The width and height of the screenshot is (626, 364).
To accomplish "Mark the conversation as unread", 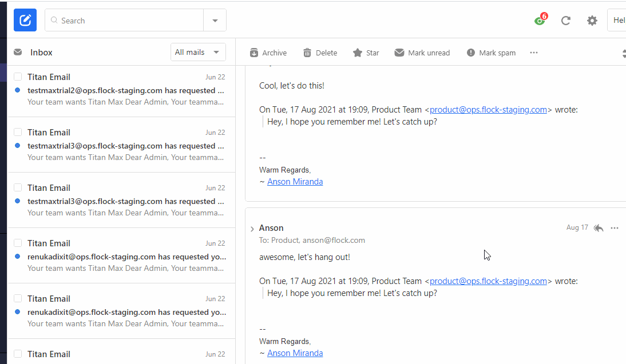I will point(422,53).
